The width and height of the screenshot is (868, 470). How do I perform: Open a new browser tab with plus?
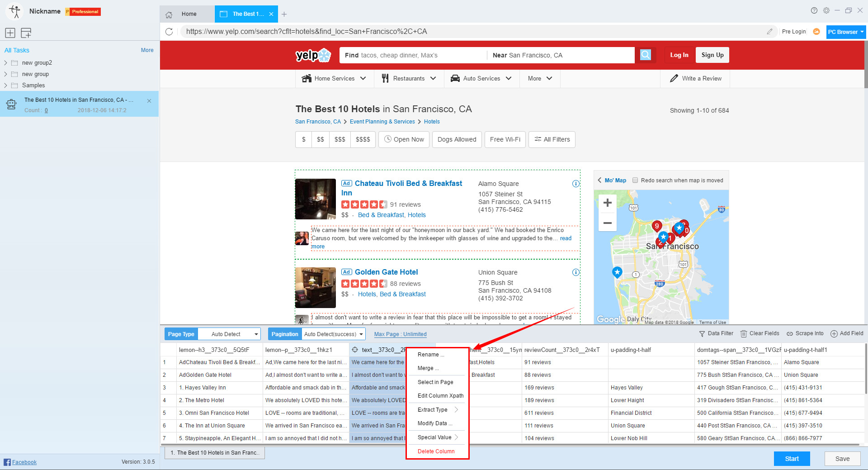coord(284,14)
